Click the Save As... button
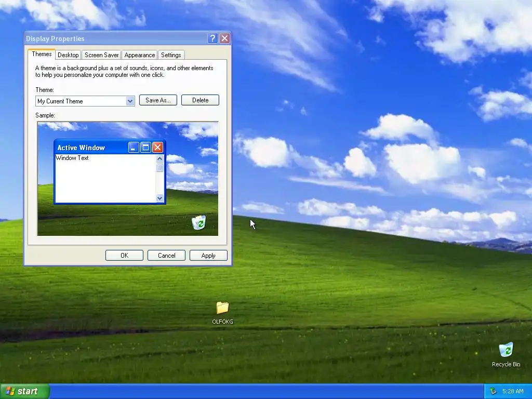The width and height of the screenshot is (532, 399). pyautogui.click(x=158, y=100)
